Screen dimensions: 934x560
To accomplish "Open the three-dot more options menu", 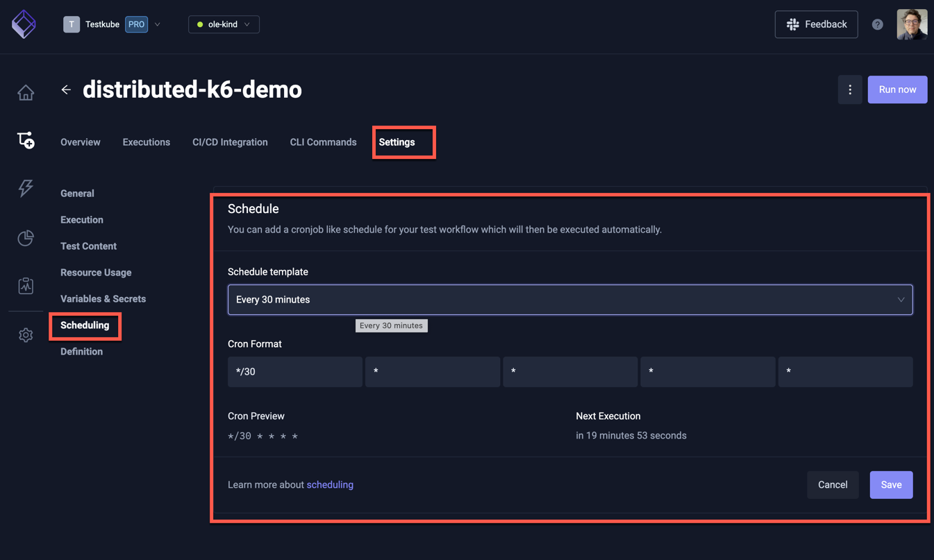I will point(849,90).
